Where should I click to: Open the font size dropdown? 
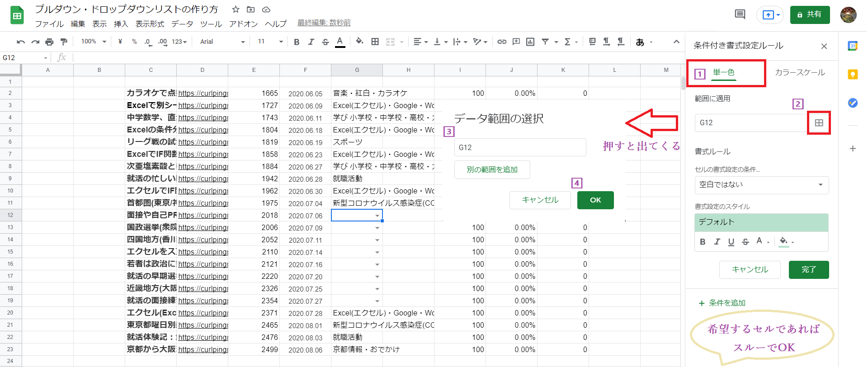[270, 42]
